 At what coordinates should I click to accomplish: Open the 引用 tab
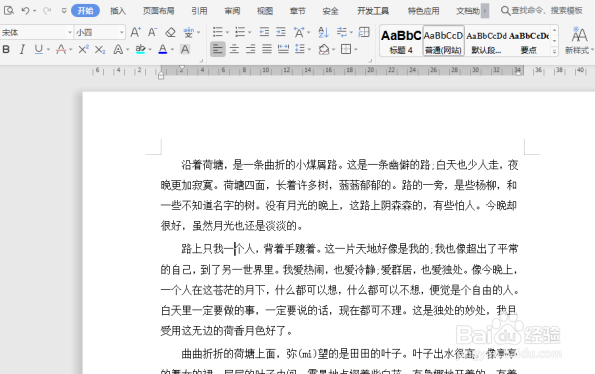pos(199,11)
